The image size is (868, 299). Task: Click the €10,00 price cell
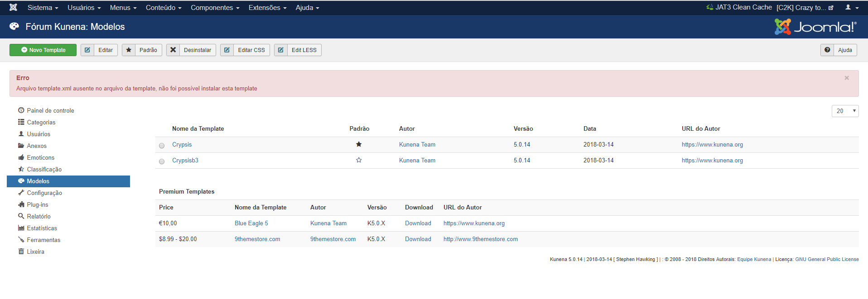click(x=168, y=223)
